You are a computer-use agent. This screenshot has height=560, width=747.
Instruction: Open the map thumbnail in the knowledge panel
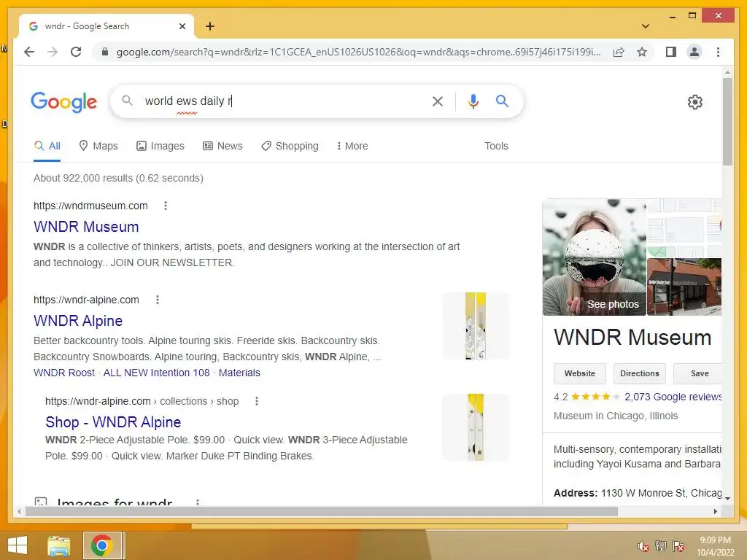pos(684,227)
